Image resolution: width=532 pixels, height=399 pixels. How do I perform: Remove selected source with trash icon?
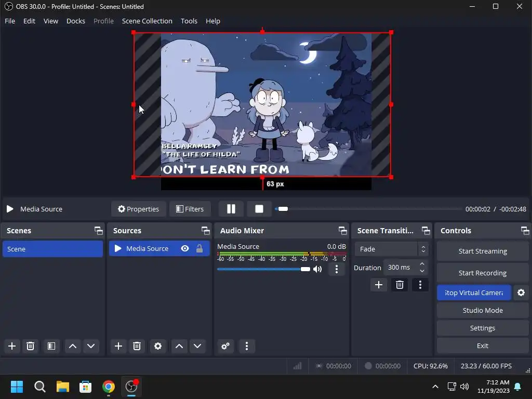coord(137,346)
